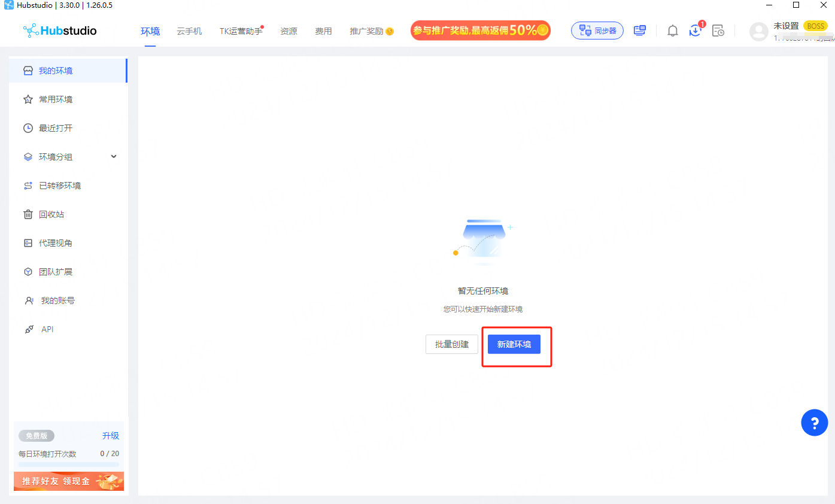Click the user avatar icon
835x504 pixels.
click(x=758, y=31)
